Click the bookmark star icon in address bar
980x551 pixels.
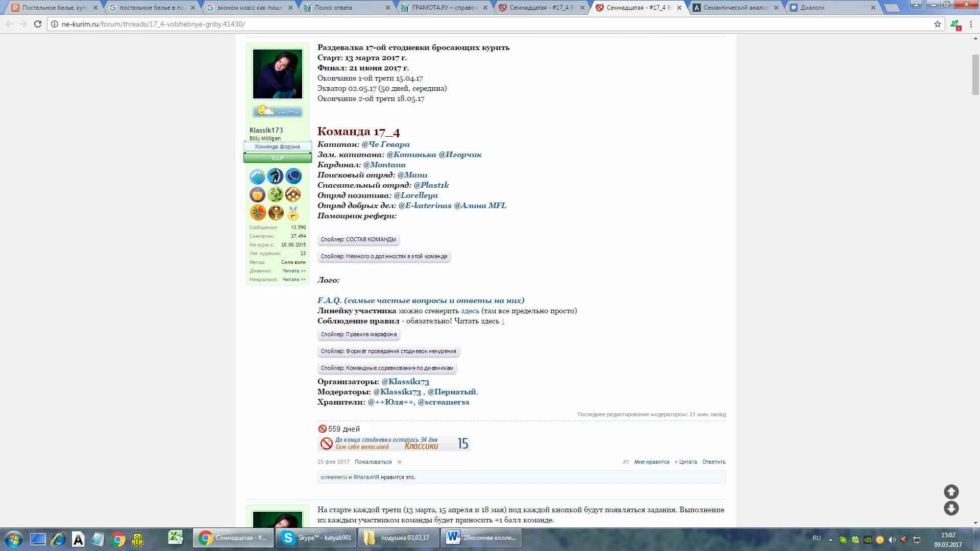click(937, 24)
